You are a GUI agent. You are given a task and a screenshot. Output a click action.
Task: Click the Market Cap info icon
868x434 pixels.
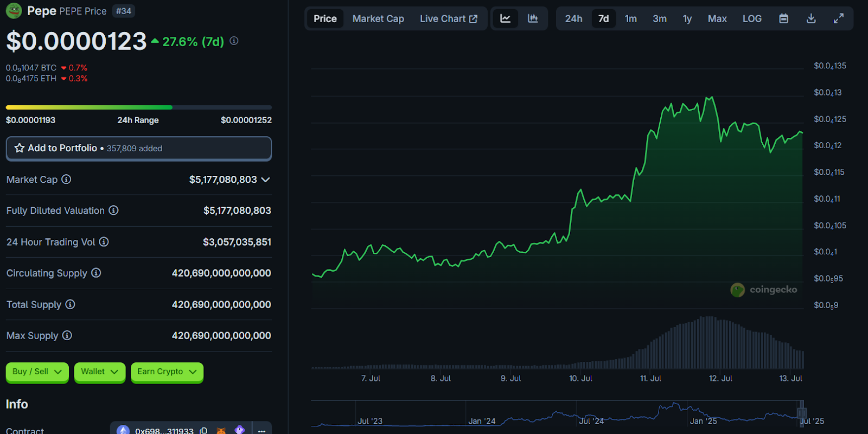click(x=66, y=179)
